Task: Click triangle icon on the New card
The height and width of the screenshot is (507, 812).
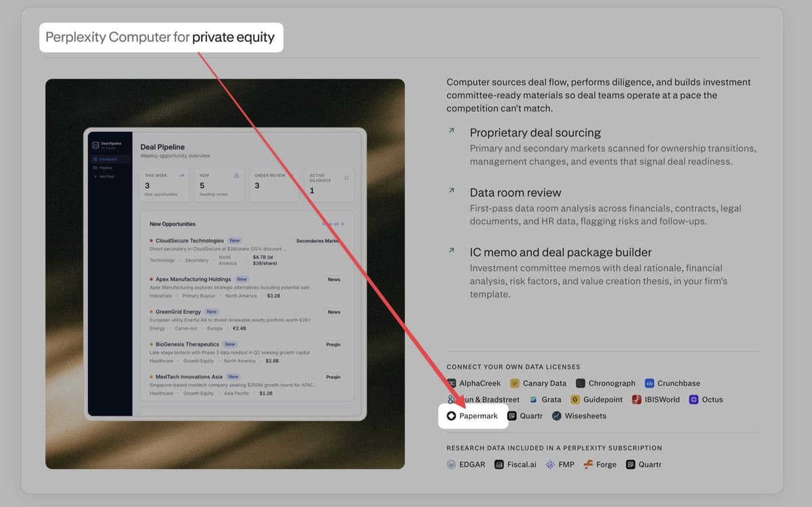Action: pyautogui.click(x=236, y=175)
